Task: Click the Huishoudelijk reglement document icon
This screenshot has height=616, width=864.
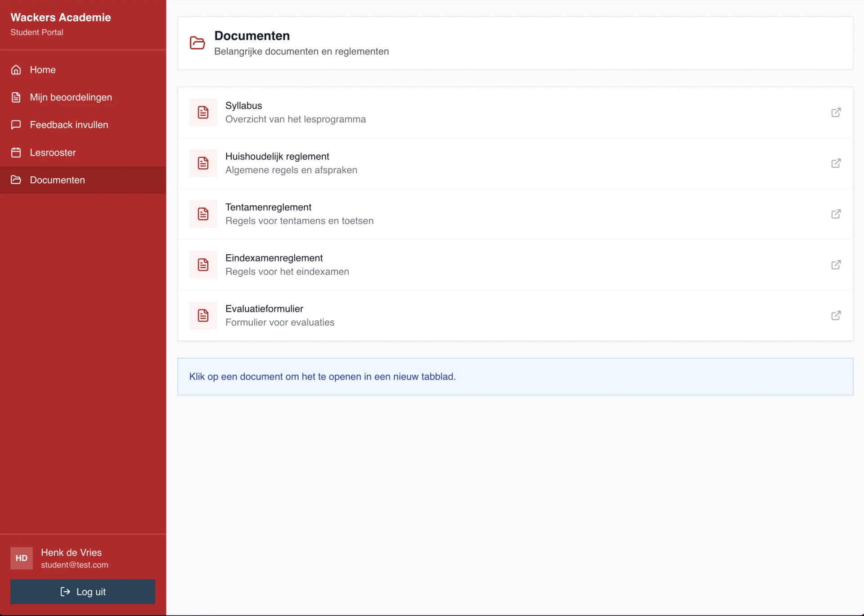Action: (203, 163)
